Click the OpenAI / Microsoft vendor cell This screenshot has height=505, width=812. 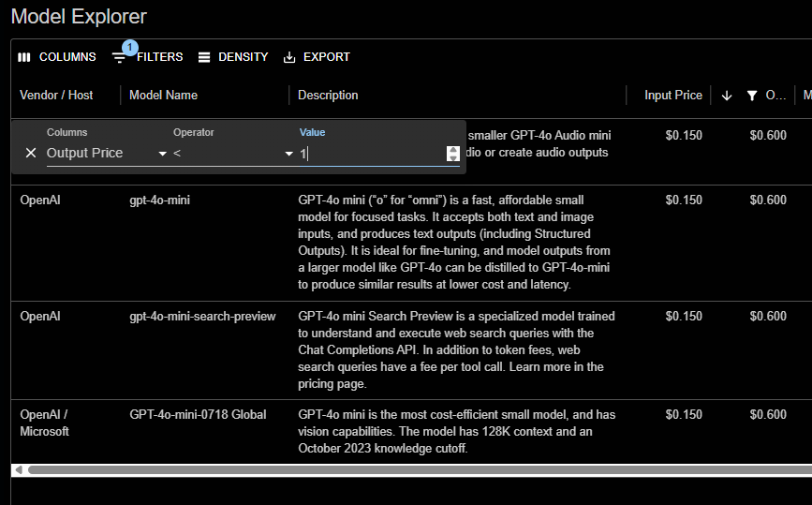point(45,423)
